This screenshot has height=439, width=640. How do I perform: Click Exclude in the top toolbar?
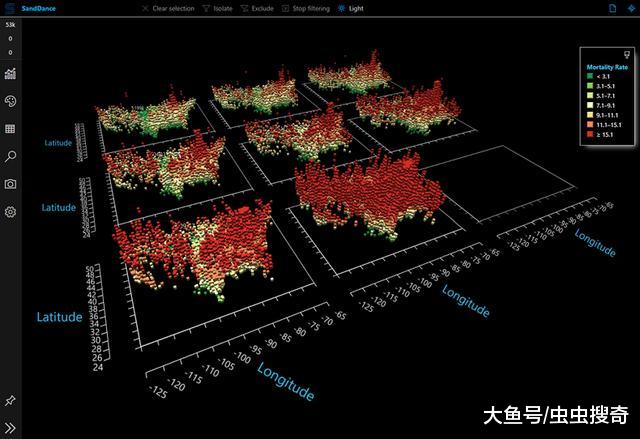tap(257, 8)
